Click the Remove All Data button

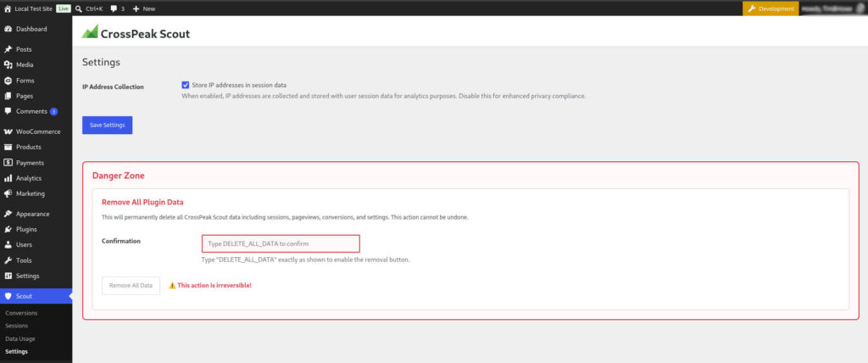click(131, 286)
